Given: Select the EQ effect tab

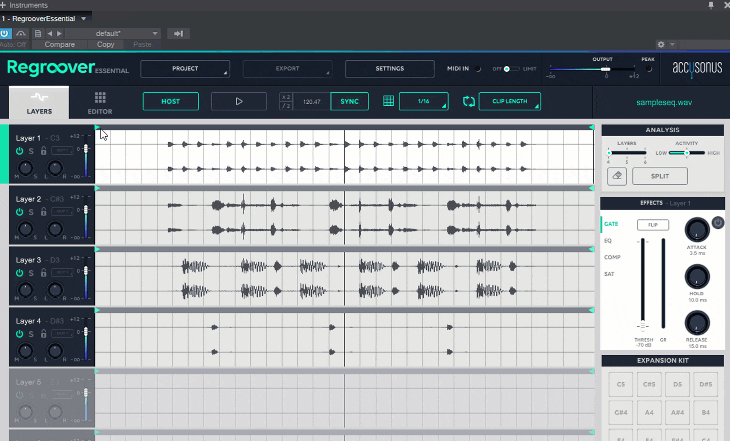Looking at the screenshot, I should pos(608,241).
